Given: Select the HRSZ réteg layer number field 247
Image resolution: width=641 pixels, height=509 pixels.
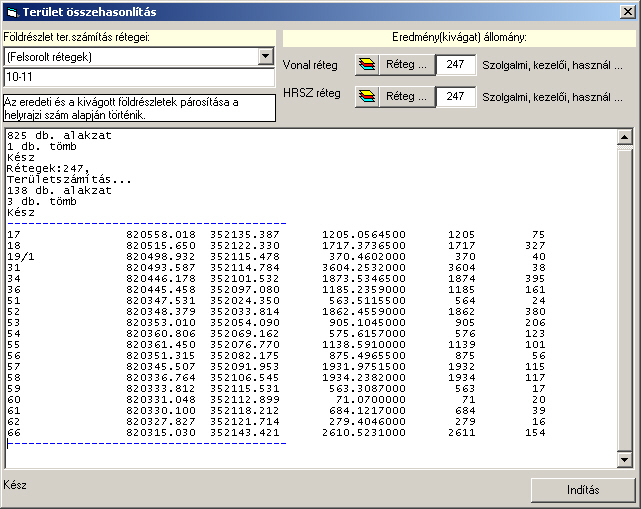Looking at the screenshot, I should click(x=456, y=96).
